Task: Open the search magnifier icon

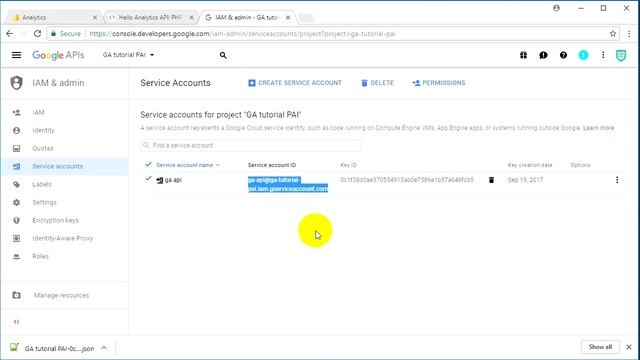Action: (223, 55)
